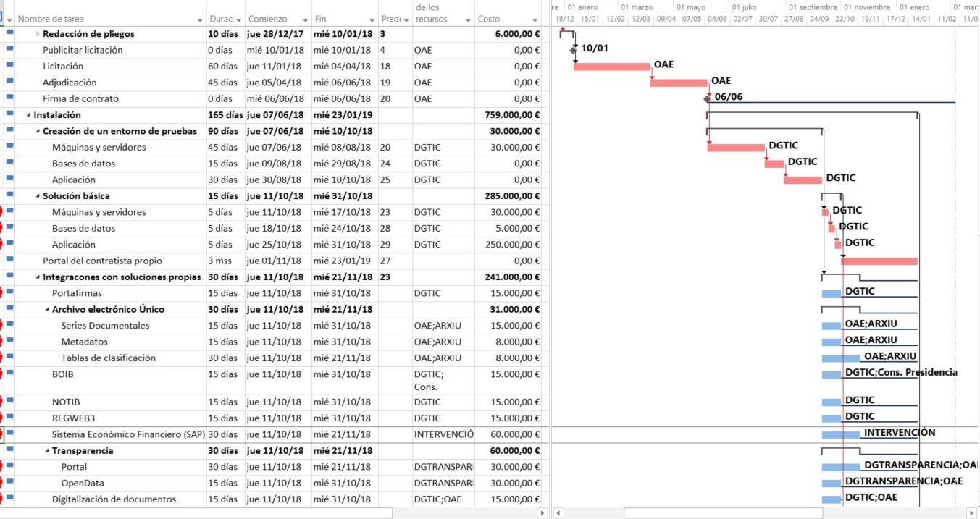Viewport: 980px width, 519px height.
Task: Select the 285.000,00 € cost cell
Action: [x=508, y=195]
